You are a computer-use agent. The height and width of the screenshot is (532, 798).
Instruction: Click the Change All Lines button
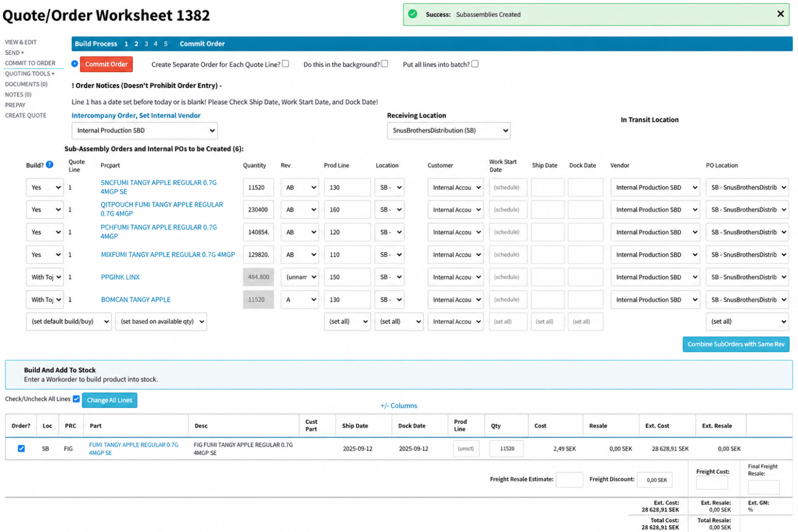109,400
